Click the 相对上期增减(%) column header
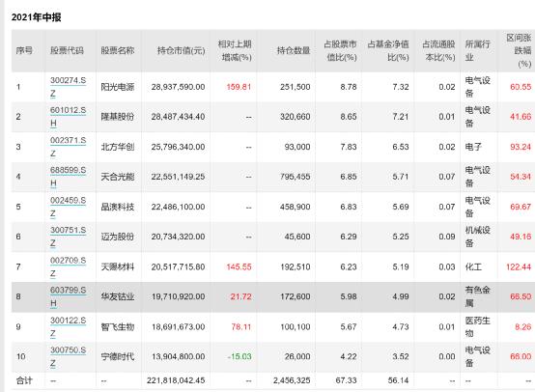The width and height of the screenshot is (535, 392). coord(235,50)
